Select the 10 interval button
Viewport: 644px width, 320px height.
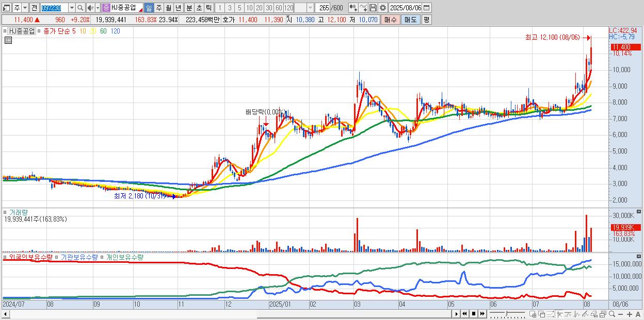point(249,8)
